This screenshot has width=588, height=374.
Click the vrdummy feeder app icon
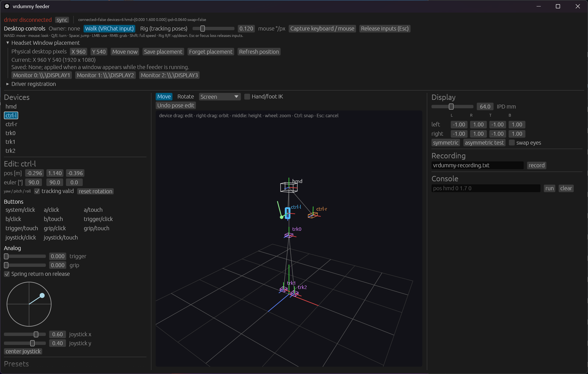[7, 6]
